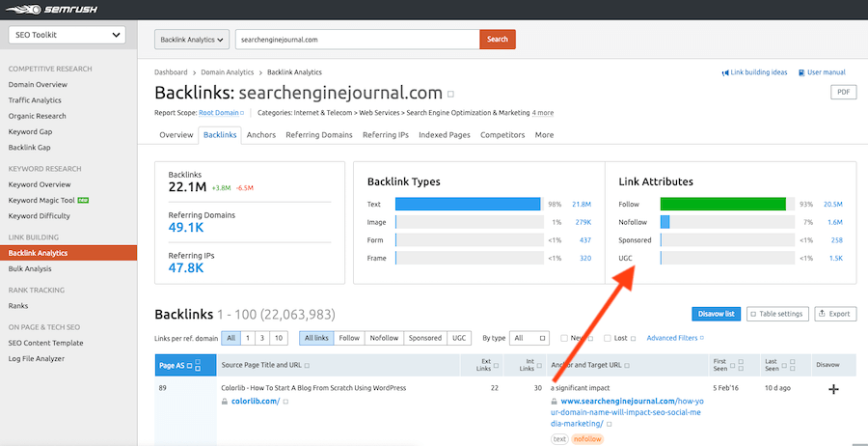Switch to the Referring IPs tab
Image resolution: width=868 pixels, height=446 pixels.
pyautogui.click(x=386, y=134)
